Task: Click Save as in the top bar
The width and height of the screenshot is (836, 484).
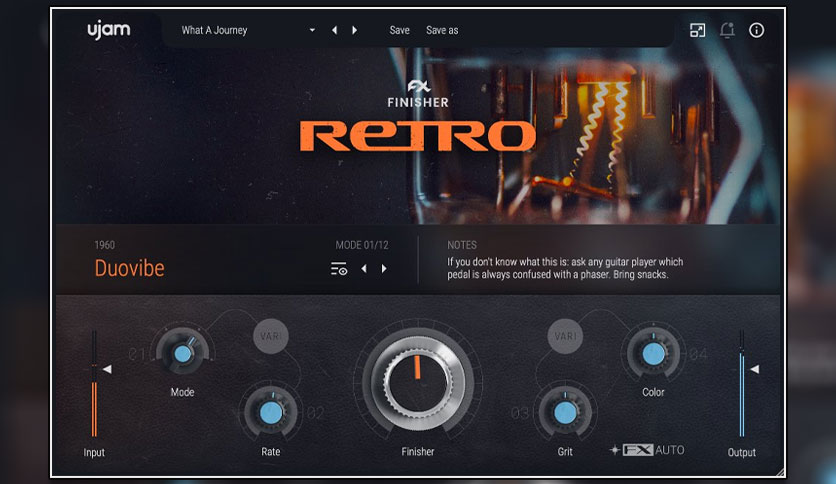Action: point(442,30)
